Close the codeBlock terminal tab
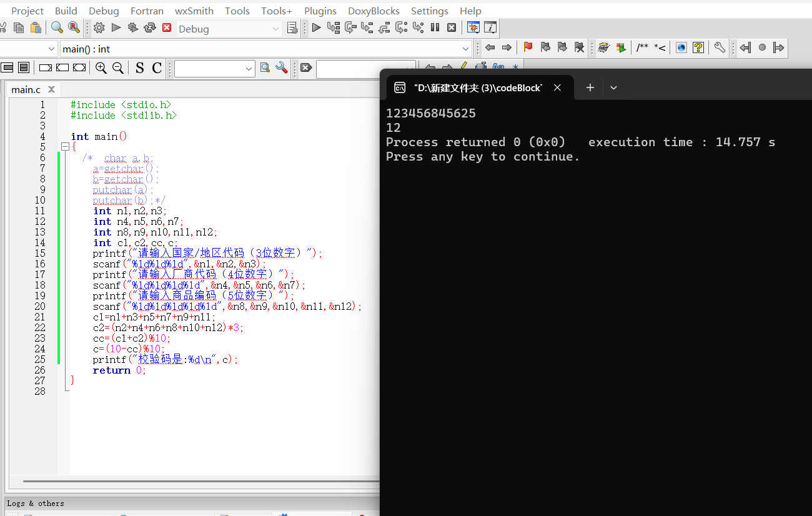 (x=558, y=88)
